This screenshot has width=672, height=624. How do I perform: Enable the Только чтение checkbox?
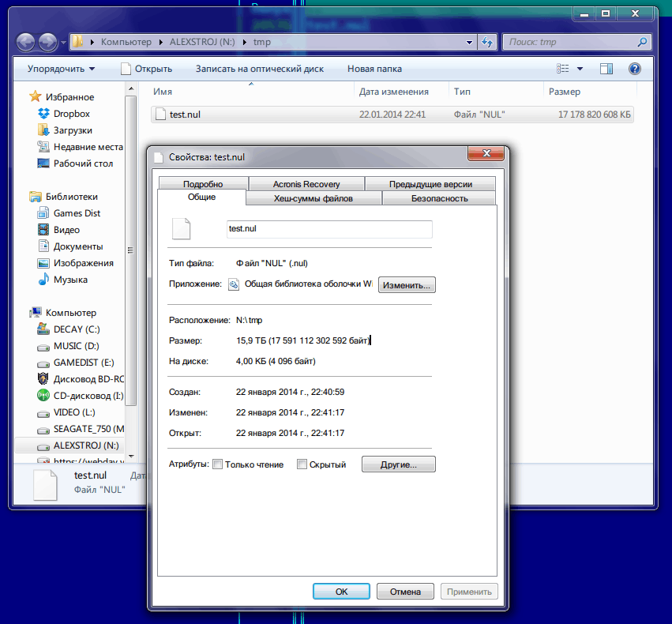[218, 464]
